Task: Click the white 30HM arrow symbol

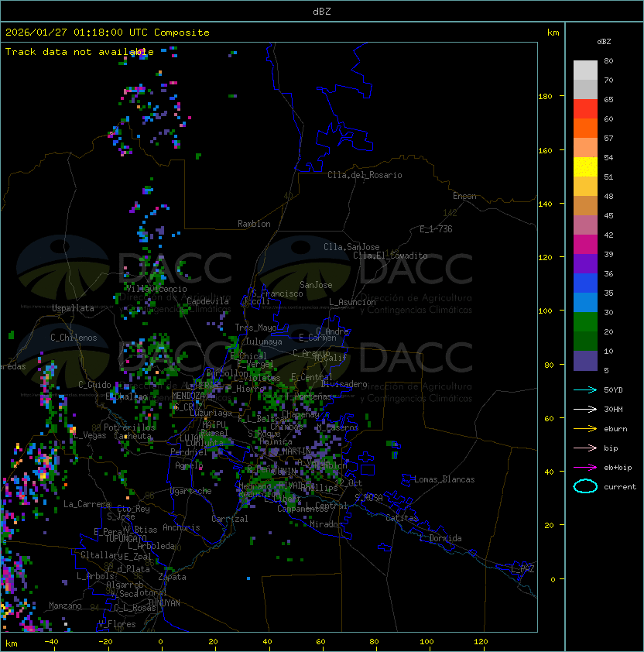Action: (585, 409)
